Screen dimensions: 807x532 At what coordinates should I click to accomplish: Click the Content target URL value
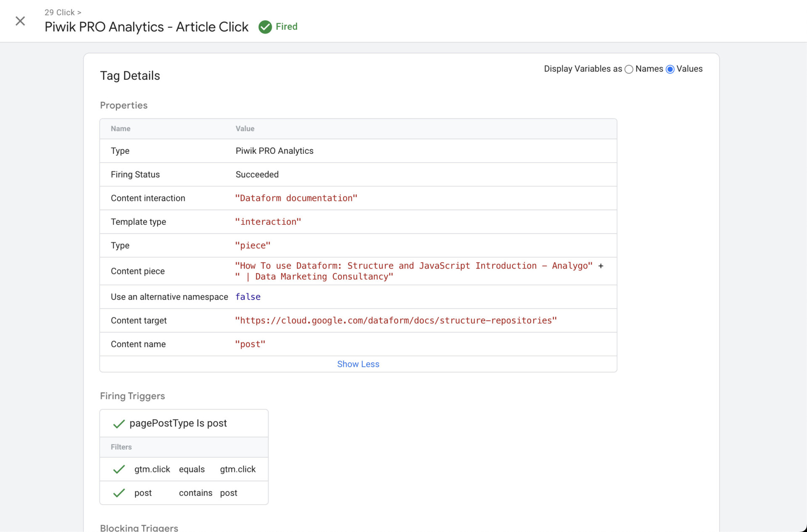coord(396,321)
